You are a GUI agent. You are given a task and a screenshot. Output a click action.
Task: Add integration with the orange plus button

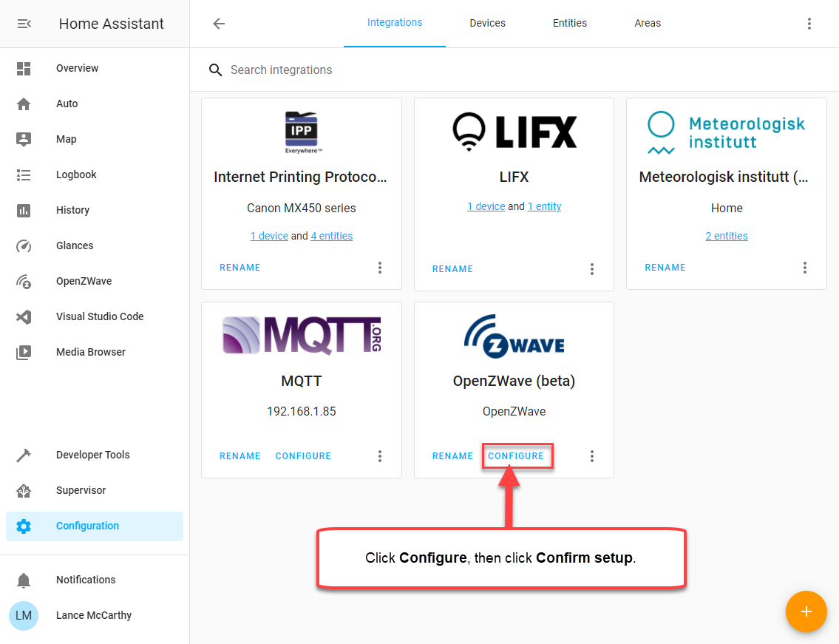[x=806, y=611]
